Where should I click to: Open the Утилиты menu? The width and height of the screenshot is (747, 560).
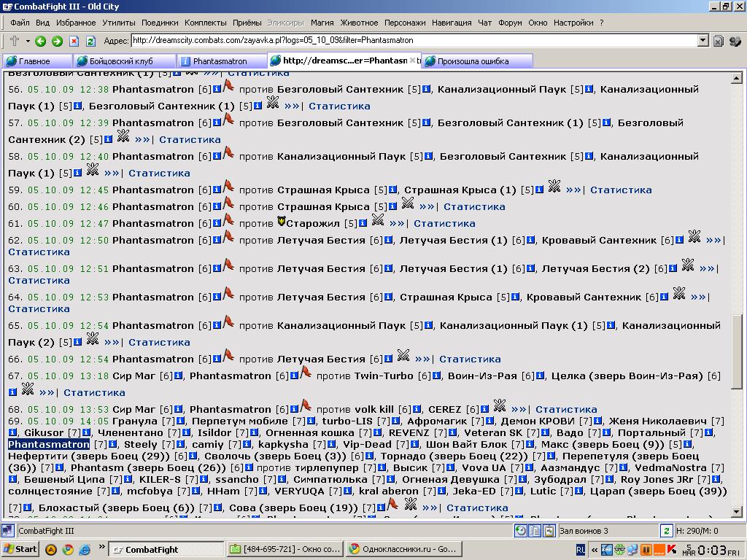(119, 23)
